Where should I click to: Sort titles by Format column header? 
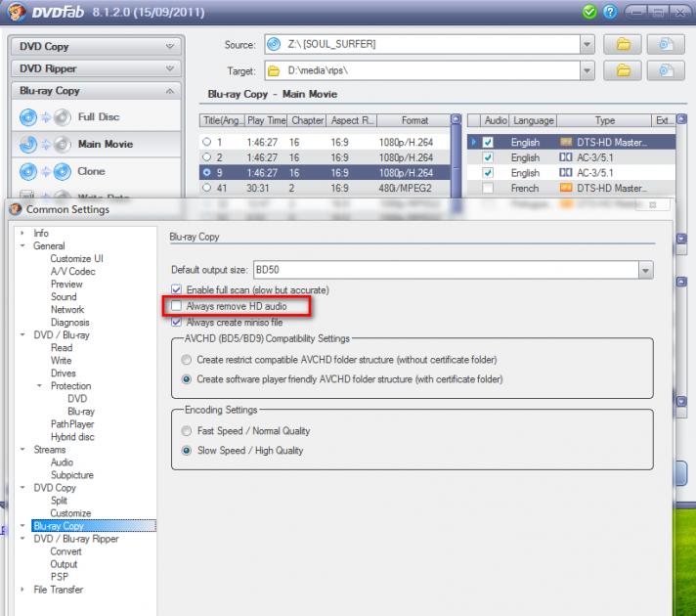click(414, 120)
